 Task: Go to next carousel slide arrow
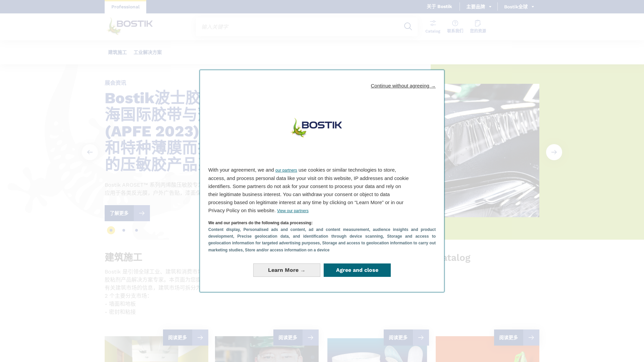(x=554, y=152)
